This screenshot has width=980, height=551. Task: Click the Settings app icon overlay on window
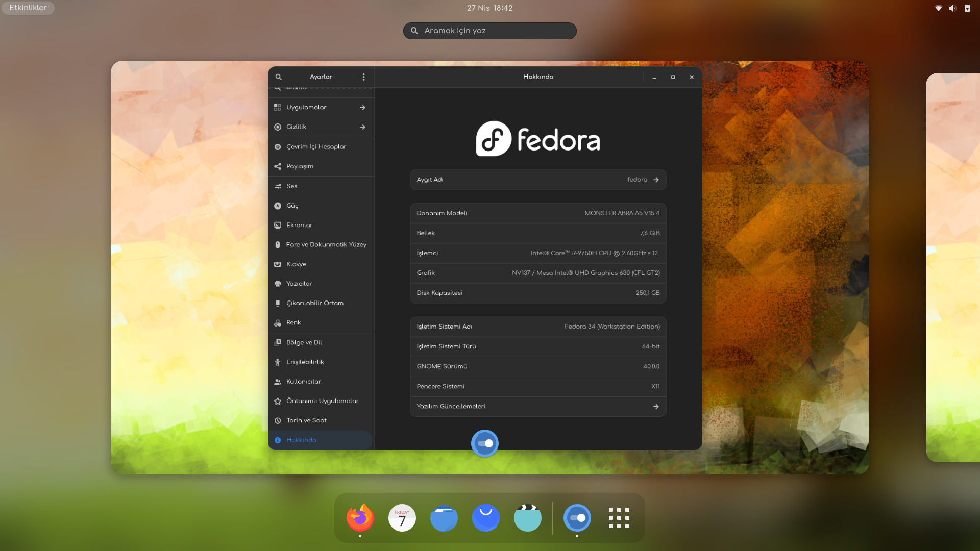pos(484,443)
